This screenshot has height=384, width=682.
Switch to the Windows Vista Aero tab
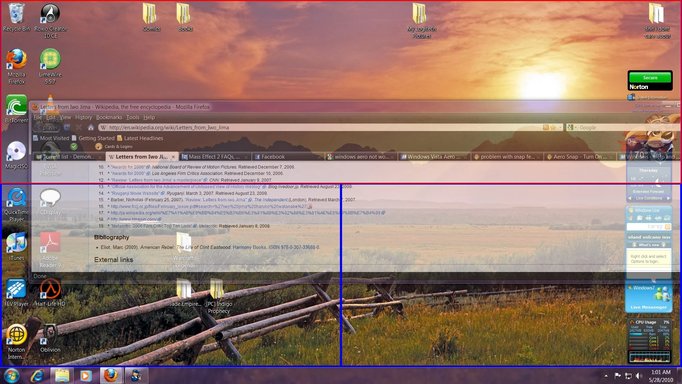434,157
